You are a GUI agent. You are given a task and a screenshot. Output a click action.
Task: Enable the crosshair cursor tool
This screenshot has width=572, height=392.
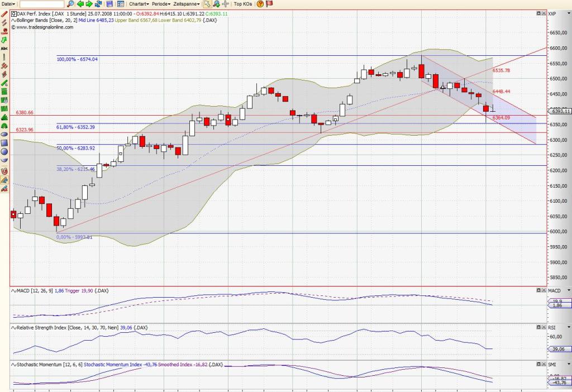[x=226, y=4]
